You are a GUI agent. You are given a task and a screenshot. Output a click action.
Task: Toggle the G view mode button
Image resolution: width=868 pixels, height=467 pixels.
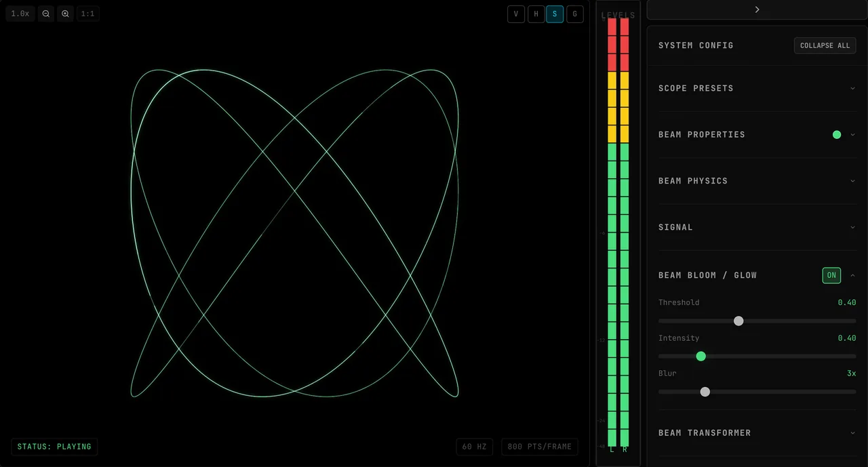575,14
